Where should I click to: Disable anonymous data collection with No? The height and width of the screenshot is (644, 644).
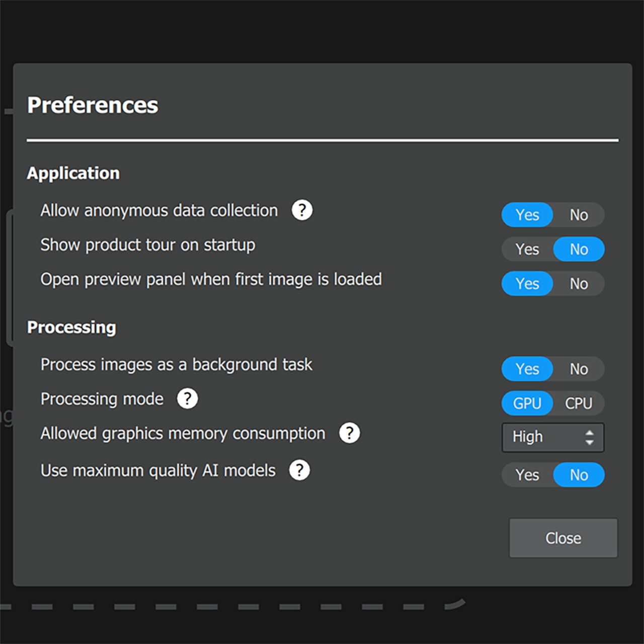point(579,215)
